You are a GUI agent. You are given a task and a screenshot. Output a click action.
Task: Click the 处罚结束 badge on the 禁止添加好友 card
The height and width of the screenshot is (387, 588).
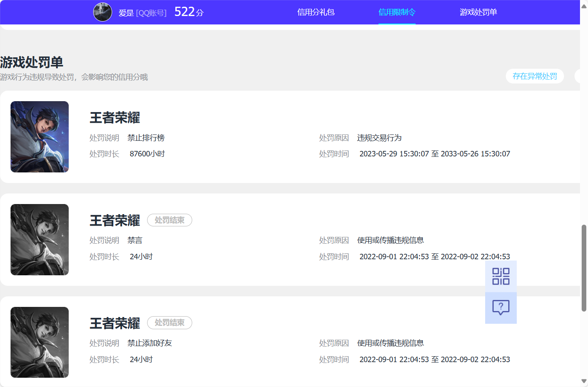(169, 322)
